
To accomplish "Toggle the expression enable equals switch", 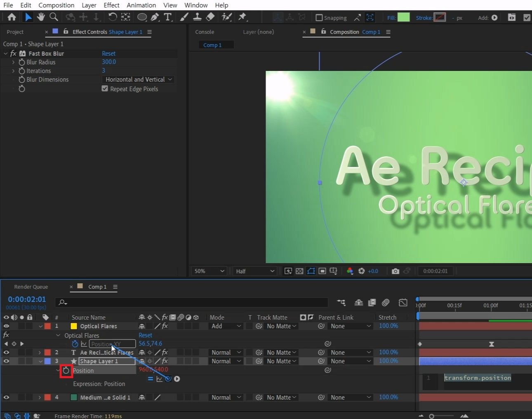I will [x=151, y=379].
